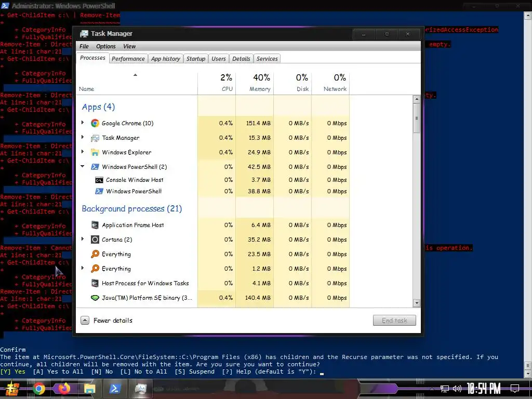Click the End task button

(x=394, y=320)
